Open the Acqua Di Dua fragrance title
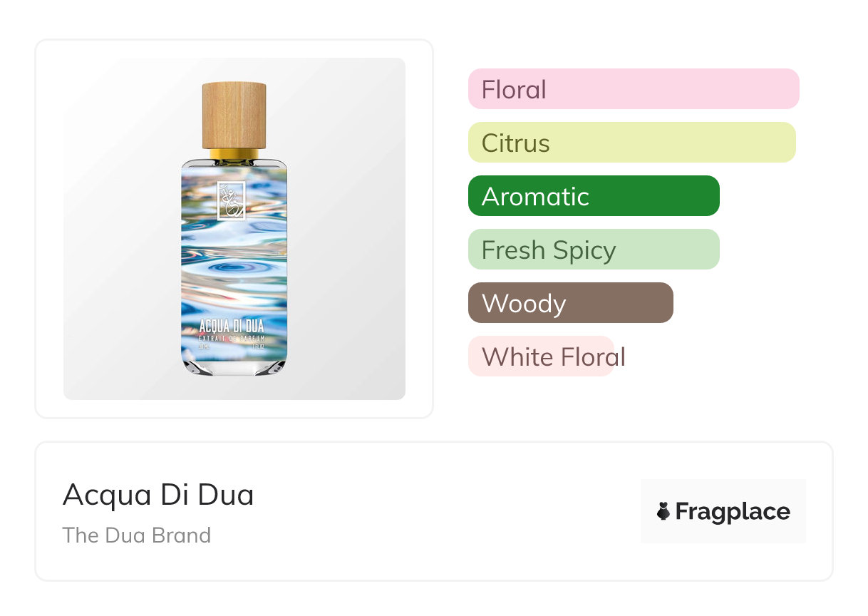The image size is (868, 616). pos(158,495)
